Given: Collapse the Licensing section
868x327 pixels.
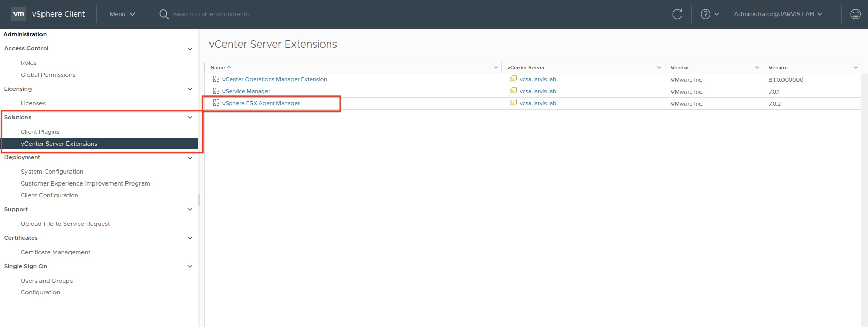Looking at the screenshot, I should point(190,89).
